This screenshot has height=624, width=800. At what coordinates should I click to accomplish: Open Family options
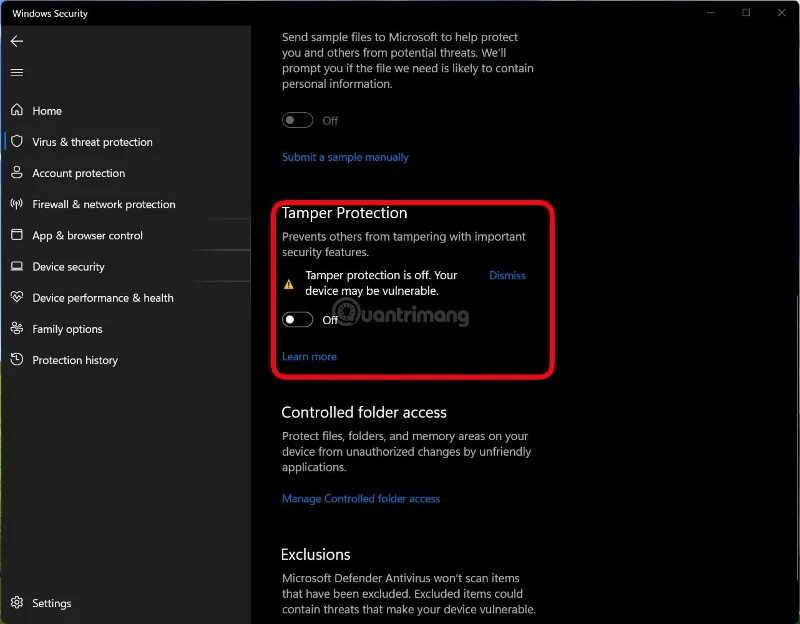pyautogui.click(x=67, y=328)
